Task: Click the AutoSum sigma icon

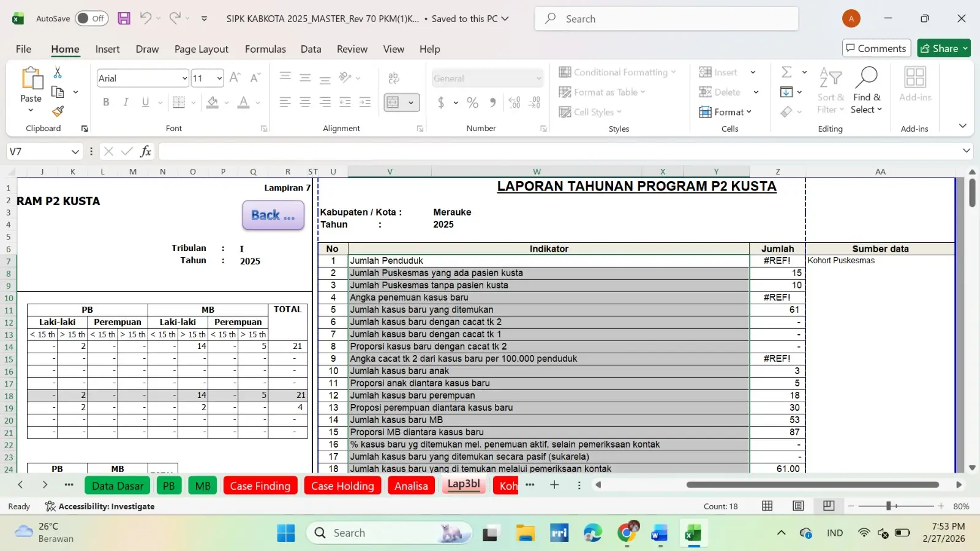Action: tap(787, 72)
